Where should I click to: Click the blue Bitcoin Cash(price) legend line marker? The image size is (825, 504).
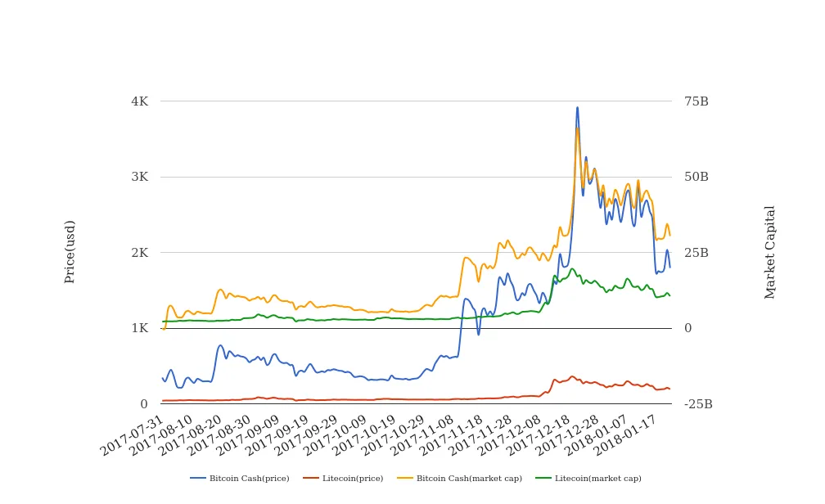[198, 478]
